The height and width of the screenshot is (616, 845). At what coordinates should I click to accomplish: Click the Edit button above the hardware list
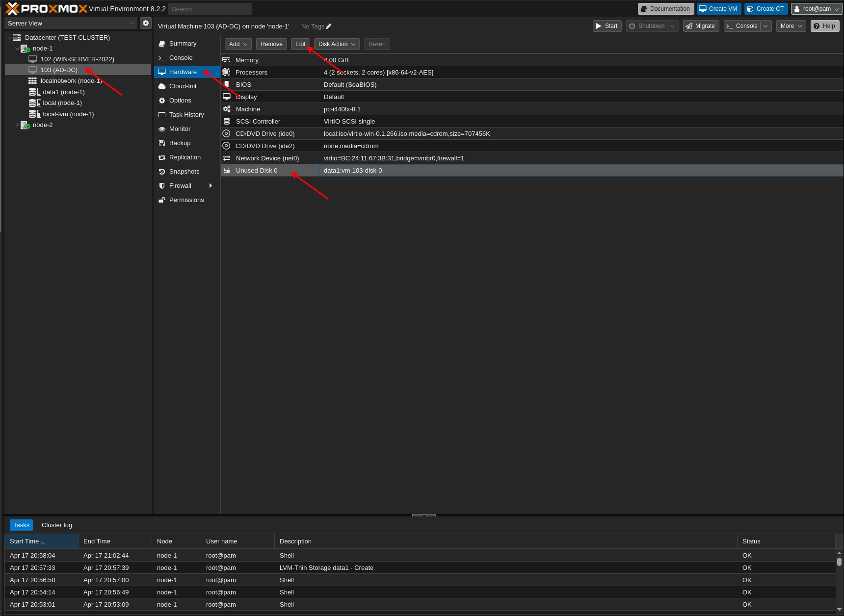(300, 44)
